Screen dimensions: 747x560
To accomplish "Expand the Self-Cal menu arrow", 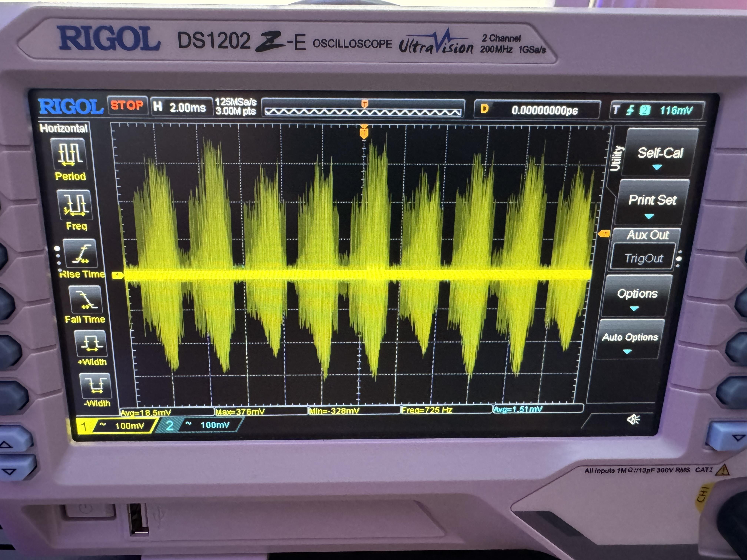I will (657, 167).
